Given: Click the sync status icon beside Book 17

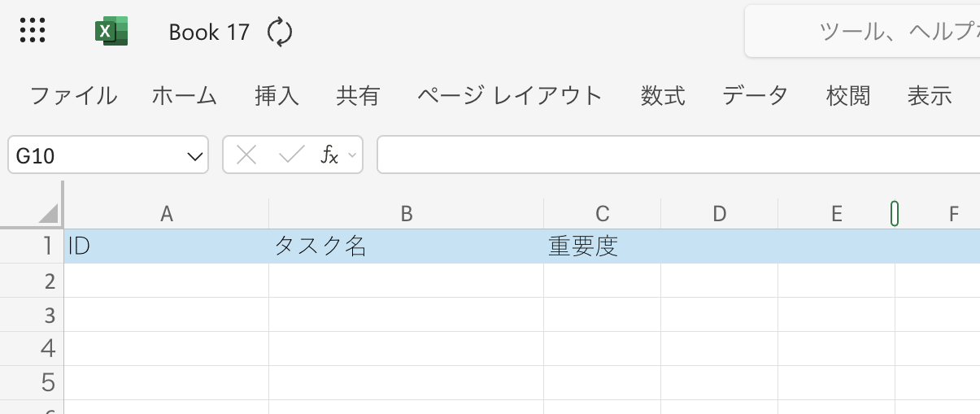Looking at the screenshot, I should tap(280, 33).
